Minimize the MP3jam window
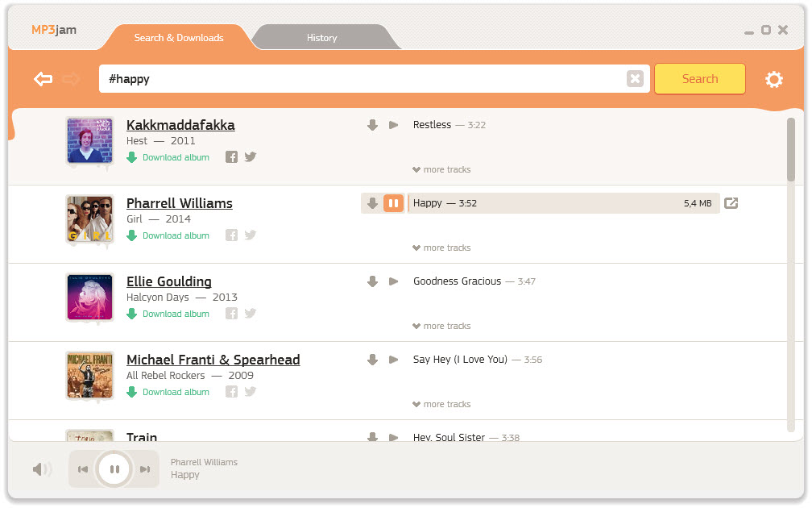812x508 pixels. pyautogui.click(x=749, y=32)
